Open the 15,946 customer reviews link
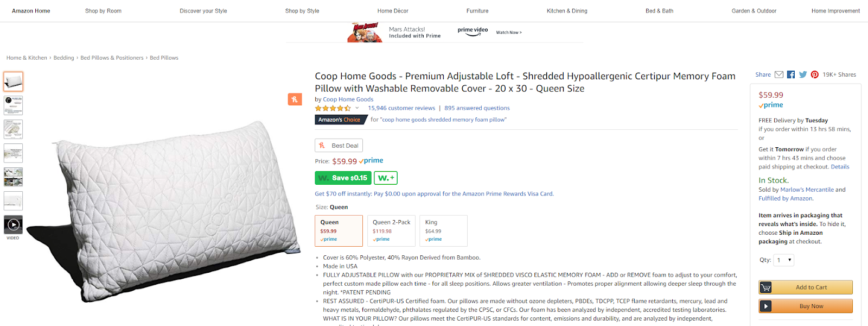The image size is (868, 326). pyautogui.click(x=401, y=108)
